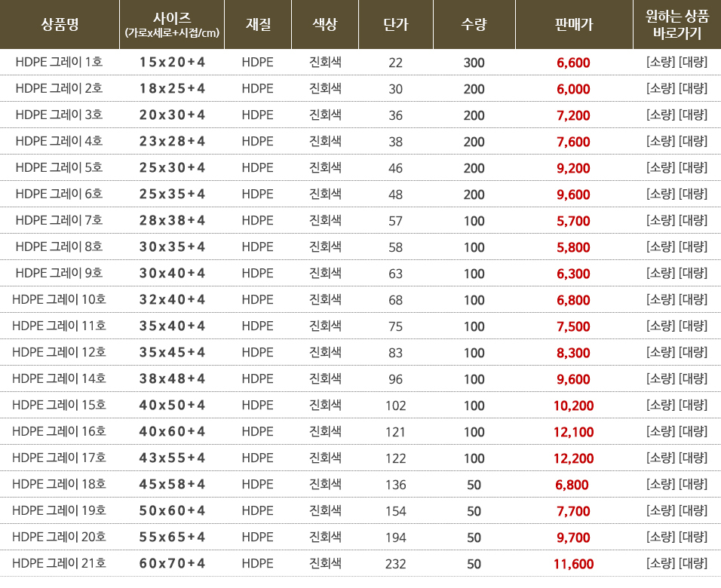Viewport: 721px width, 588px height.
Task: Open [대량] link for HDPE 그레이 9호
Action: [x=693, y=273]
